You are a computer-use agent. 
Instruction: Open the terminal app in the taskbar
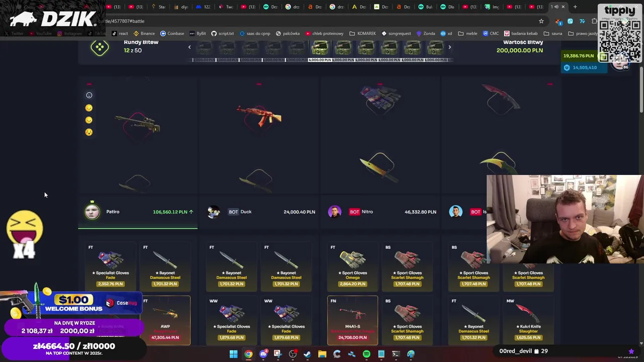pyautogui.click(x=396, y=354)
